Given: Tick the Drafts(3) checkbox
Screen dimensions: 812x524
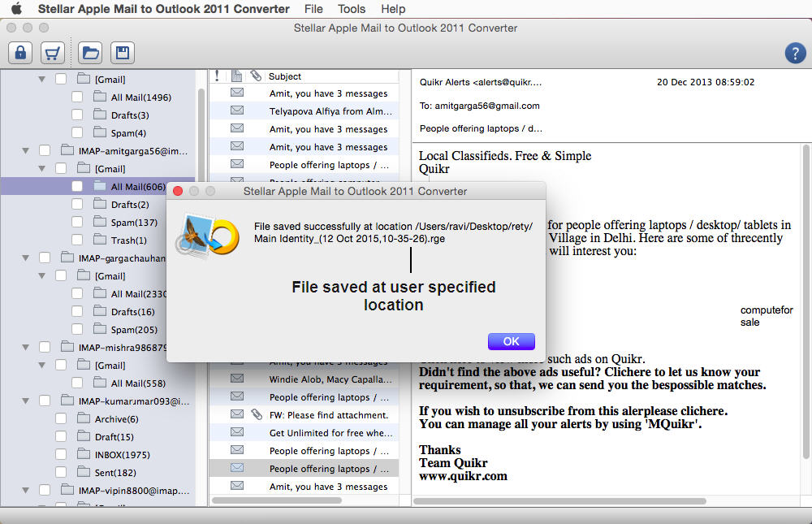Looking at the screenshot, I should [x=77, y=115].
